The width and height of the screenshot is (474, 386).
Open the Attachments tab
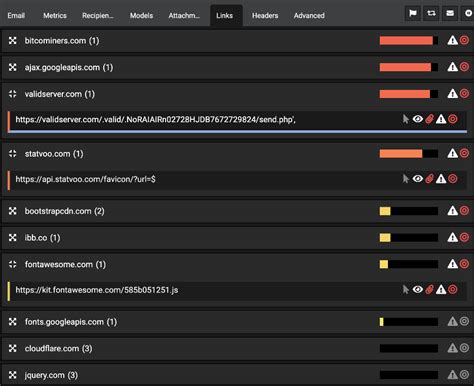pyautogui.click(x=184, y=15)
